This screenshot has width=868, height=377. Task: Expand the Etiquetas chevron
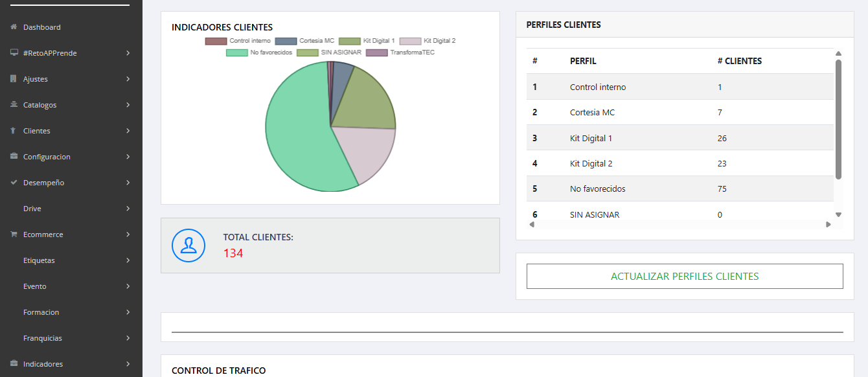click(x=128, y=260)
